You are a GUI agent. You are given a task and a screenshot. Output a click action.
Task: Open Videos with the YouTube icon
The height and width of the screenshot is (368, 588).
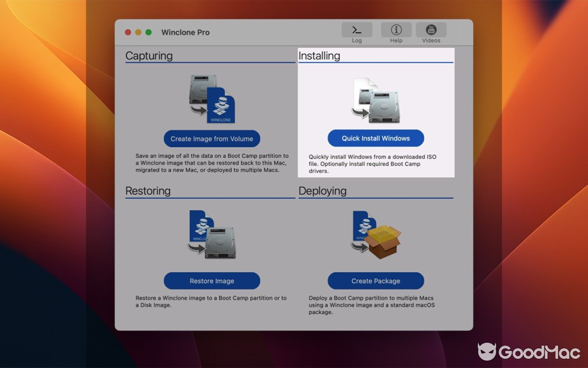click(431, 31)
